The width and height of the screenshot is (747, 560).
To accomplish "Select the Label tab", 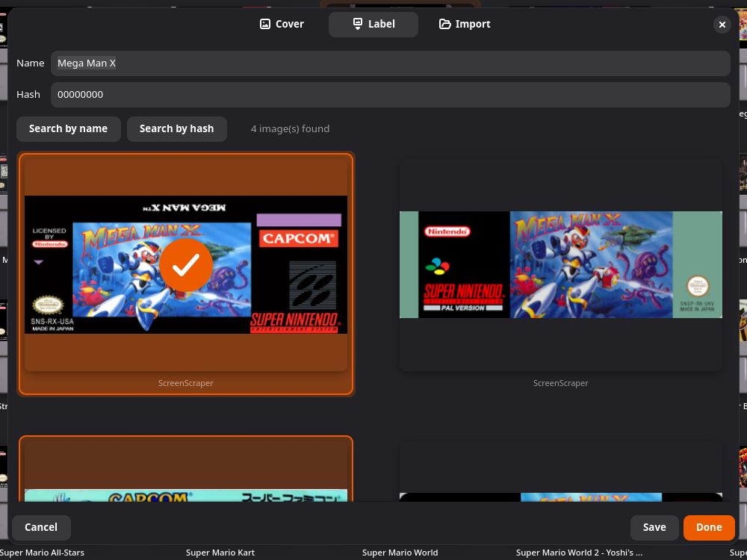I will coord(373,25).
